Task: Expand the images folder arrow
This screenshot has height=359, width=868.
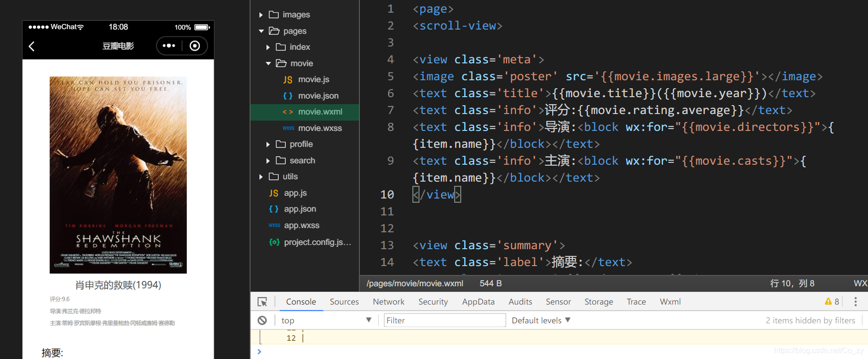Action: (261, 15)
